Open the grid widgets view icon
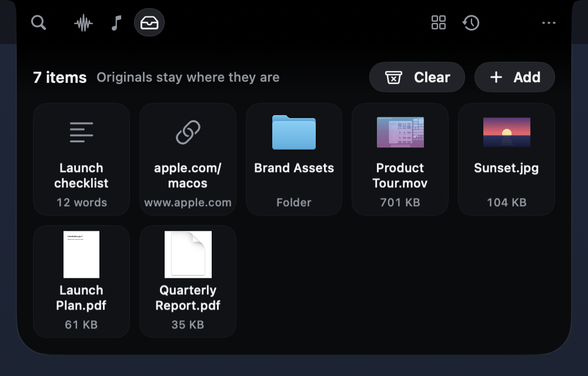 (439, 22)
